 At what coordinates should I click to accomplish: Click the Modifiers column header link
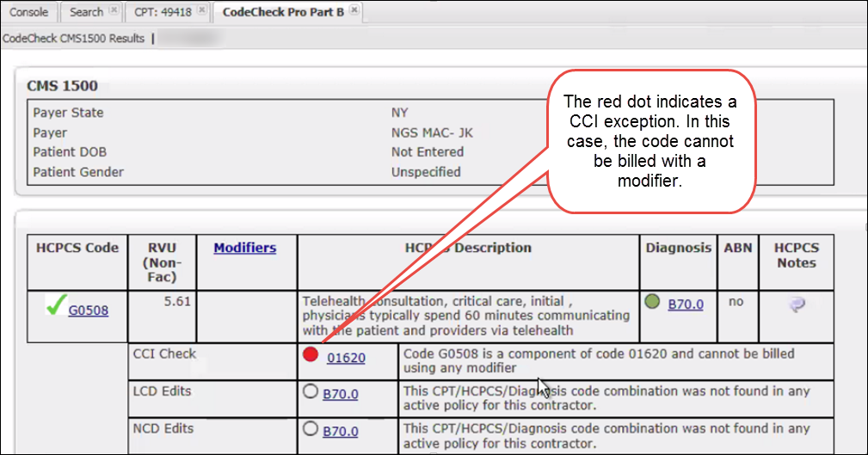[245, 248]
